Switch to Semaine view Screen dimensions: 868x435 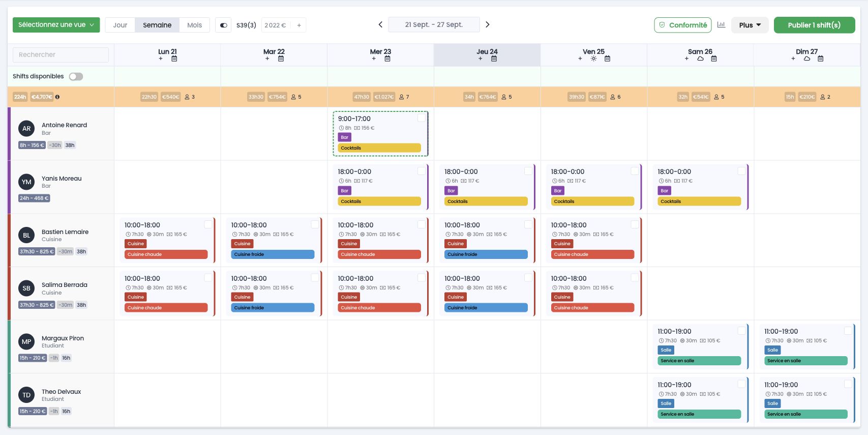coord(157,25)
